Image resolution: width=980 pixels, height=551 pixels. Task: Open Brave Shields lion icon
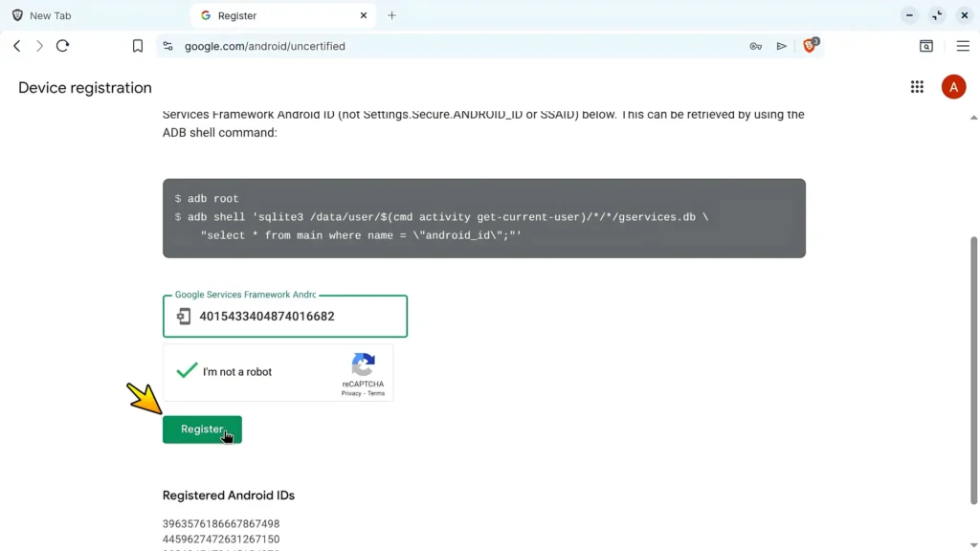(x=810, y=46)
